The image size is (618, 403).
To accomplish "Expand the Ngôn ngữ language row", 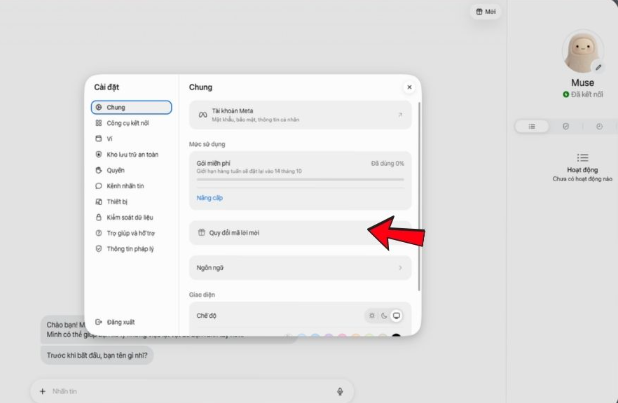I will coord(300,268).
